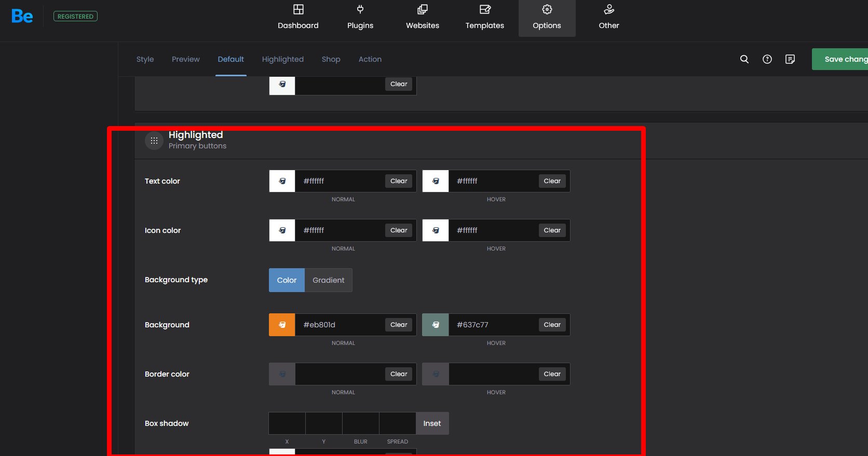Image resolution: width=868 pixels, height=456 pixels.
Task: Toggle the Inset box shadow option
Action: click(x=432, y=423)
